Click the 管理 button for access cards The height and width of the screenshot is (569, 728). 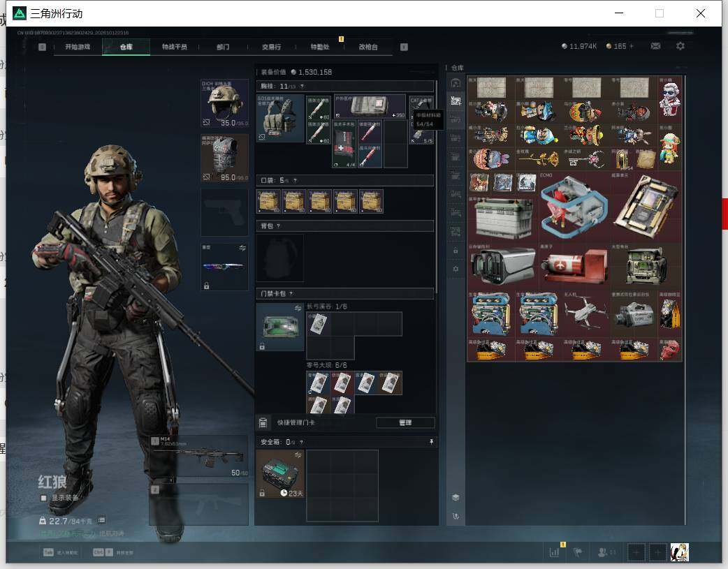tap(405, 422)
